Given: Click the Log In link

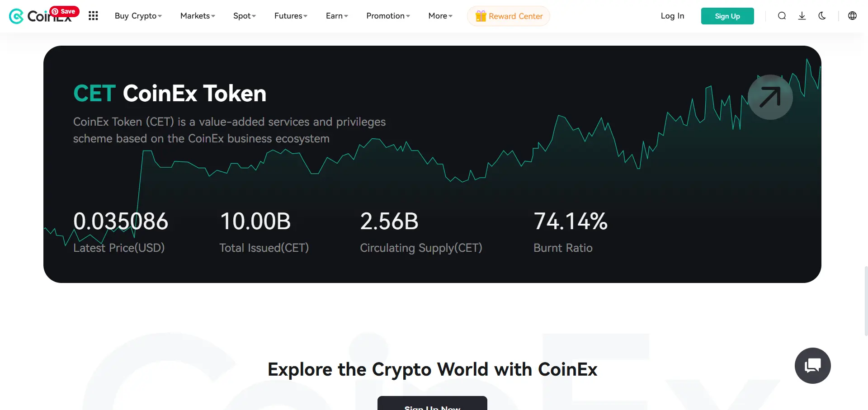Looking at the screenshot, I should pyautogui.click(x=672, y=16).
